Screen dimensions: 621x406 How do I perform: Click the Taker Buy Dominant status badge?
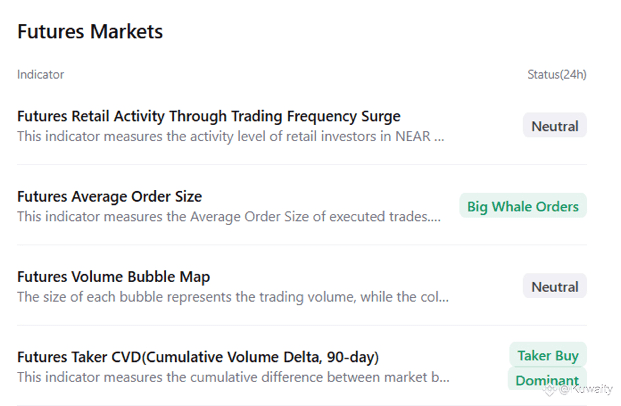point(547,367)
